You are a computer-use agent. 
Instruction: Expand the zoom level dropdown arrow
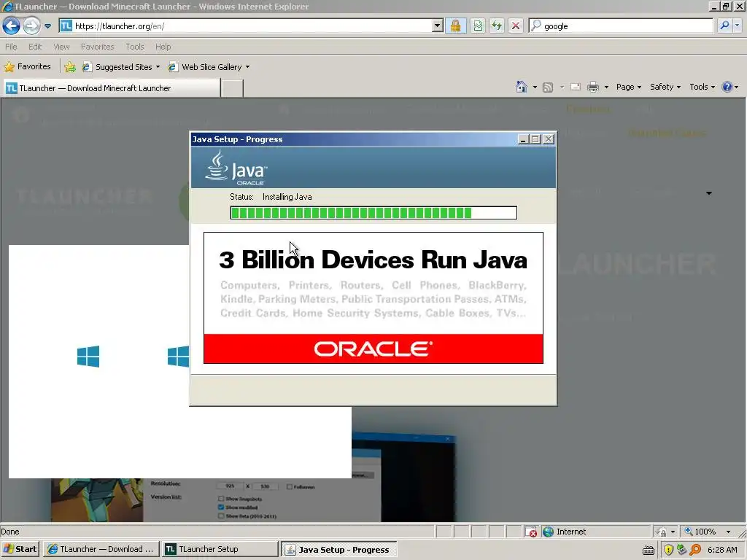(x=728, y=532)
